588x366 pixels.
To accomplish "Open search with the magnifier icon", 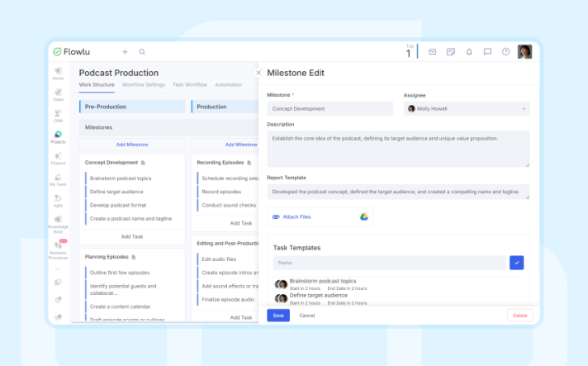I will (142, 51).
